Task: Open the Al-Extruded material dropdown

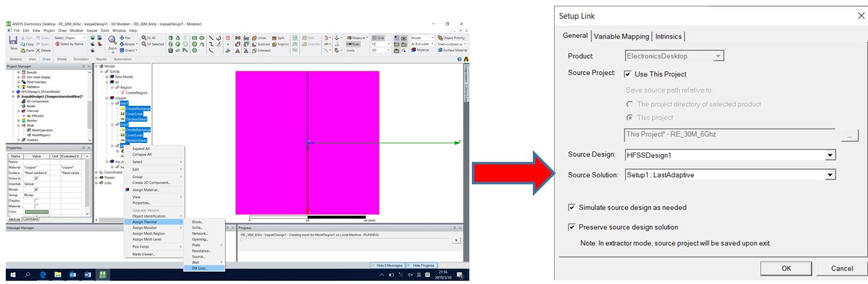Action: click(422, 44)
